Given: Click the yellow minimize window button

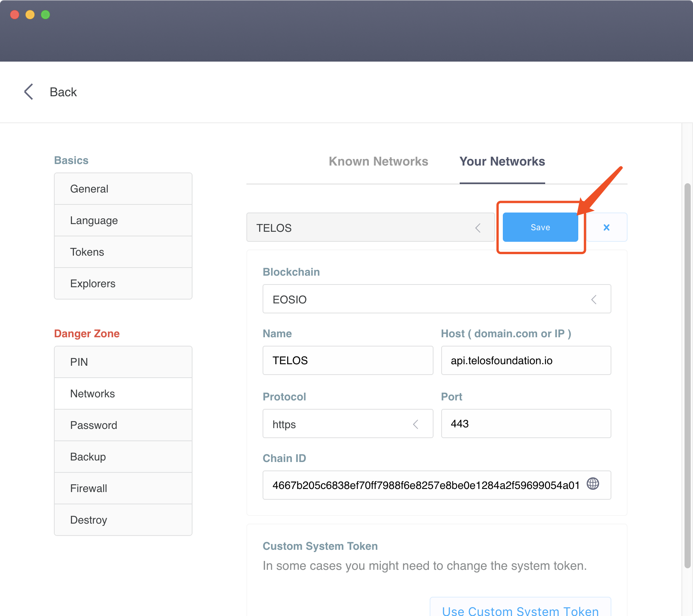Looking at the screenshot, I should pos(30,15).
